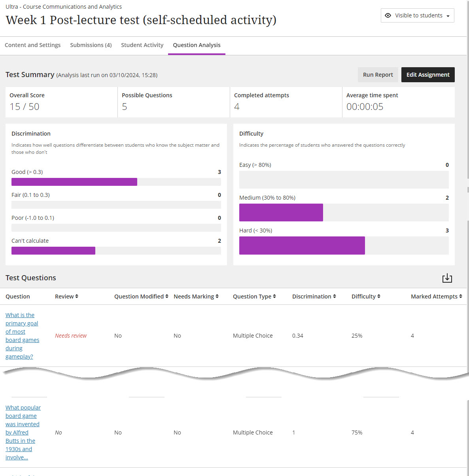Sort by Difficulty column arrows
Screen dimensions: 469x476
379,297
